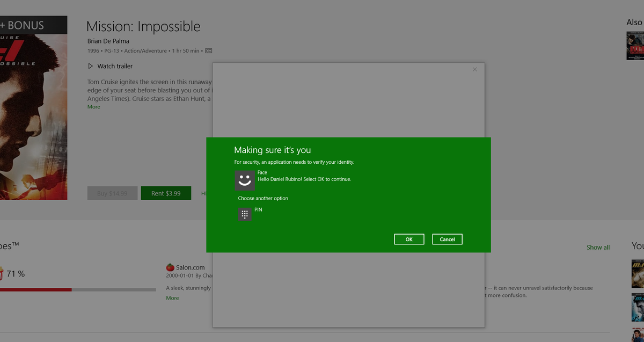Open first thumbnail under the Also section
The width and height of the screenshot is (644, 342).
tap(635, 46)
